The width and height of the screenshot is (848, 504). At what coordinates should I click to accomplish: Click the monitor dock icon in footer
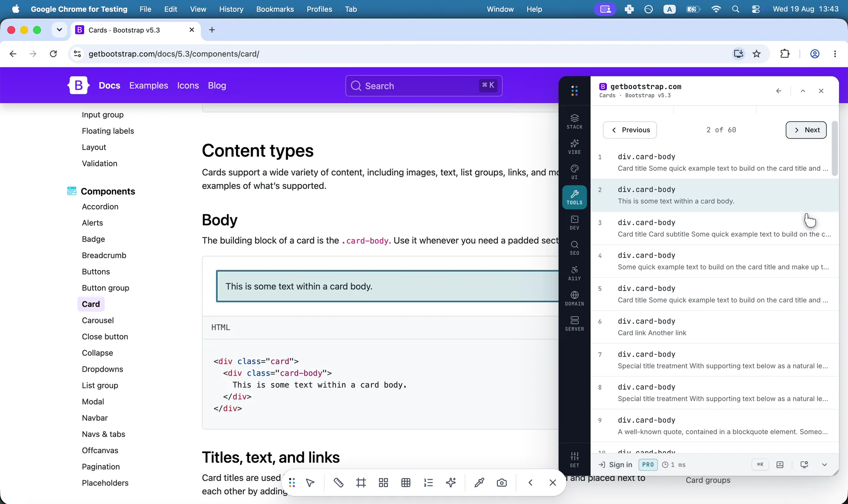(x=804, y=465)
